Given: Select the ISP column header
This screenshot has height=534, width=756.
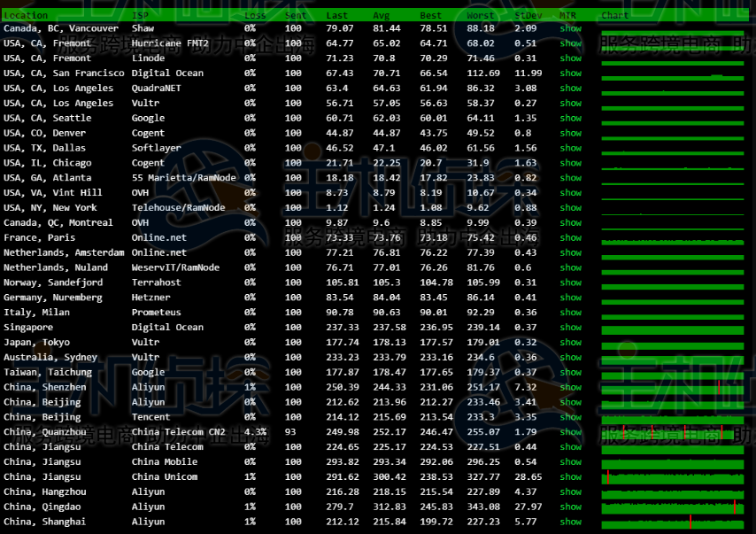Looking at the screenshot, I should pyautogui.click(x=140, y=15).
